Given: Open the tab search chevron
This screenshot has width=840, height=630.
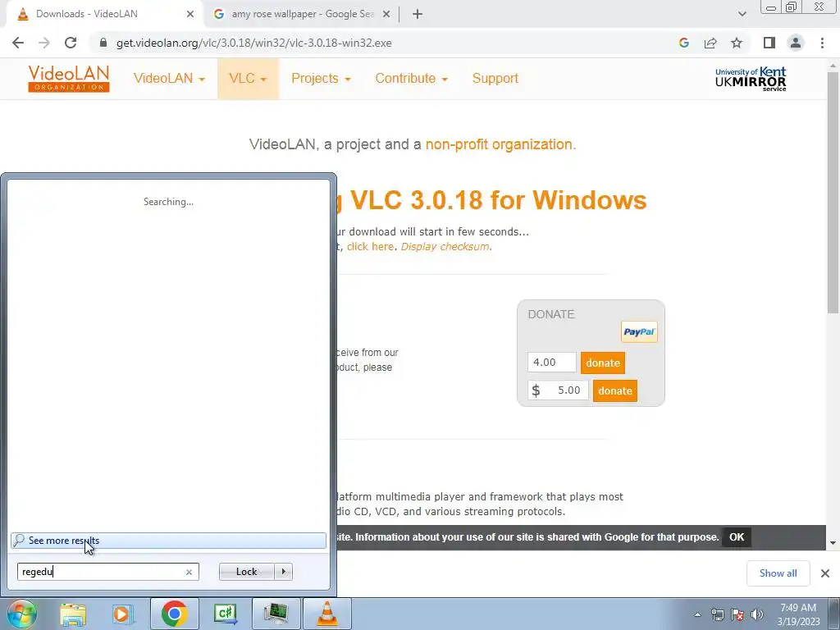Looking at the screenshot, I should [742, 14].
